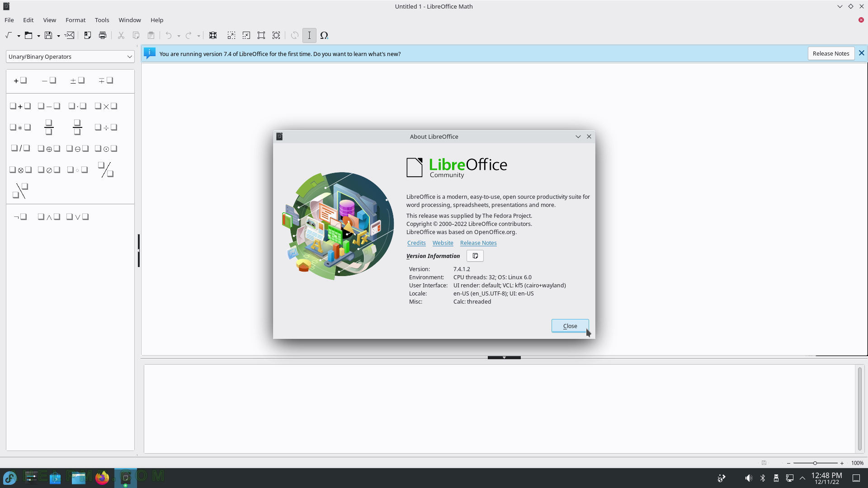Open the Window menu
The image size is (868, 488).
point(130,20)
